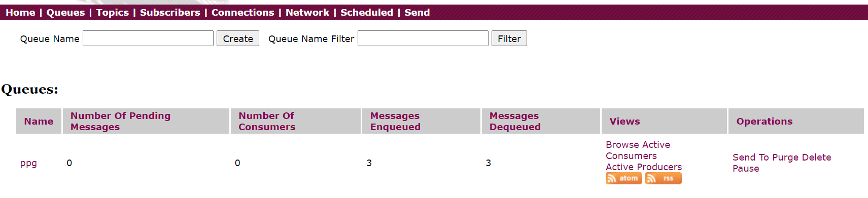
Task: Focus the Queue Name input field
Action: [148, 38]
